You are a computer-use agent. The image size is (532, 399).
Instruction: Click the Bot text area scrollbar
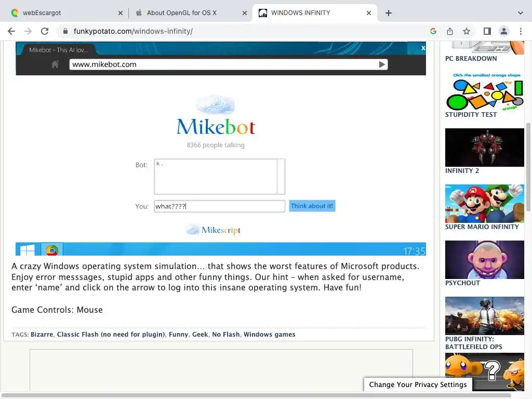tap(281, 177)
